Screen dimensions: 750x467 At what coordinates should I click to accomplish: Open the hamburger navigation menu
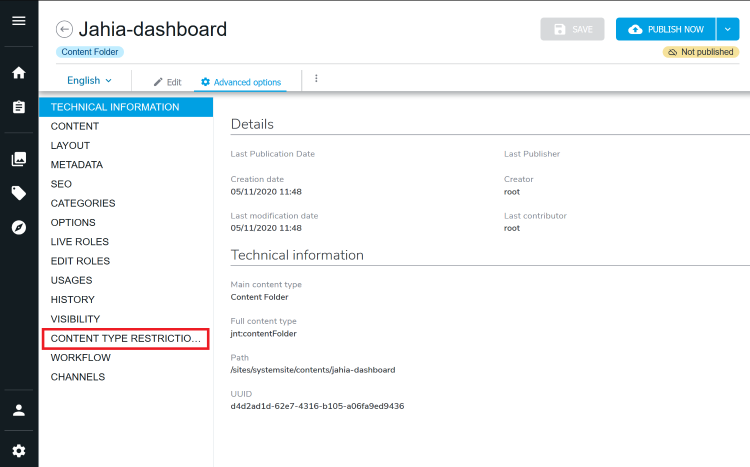[x=19, y=21]
